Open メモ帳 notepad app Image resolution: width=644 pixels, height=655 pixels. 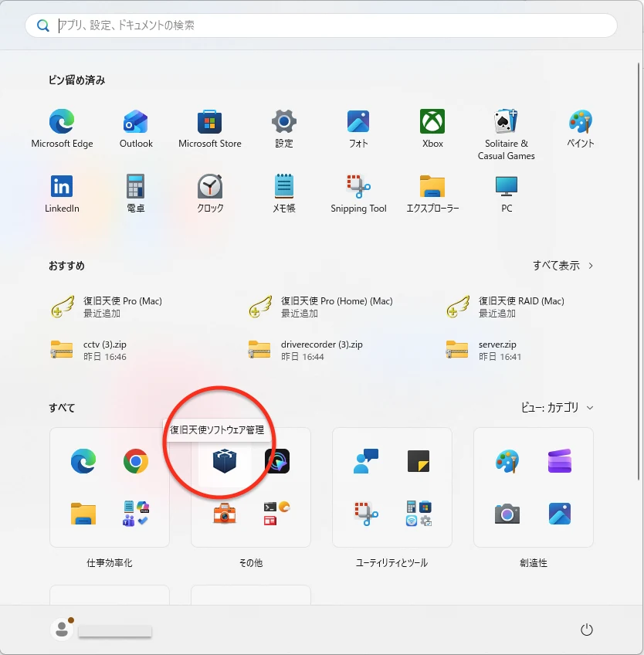click(x=284, y=193)
